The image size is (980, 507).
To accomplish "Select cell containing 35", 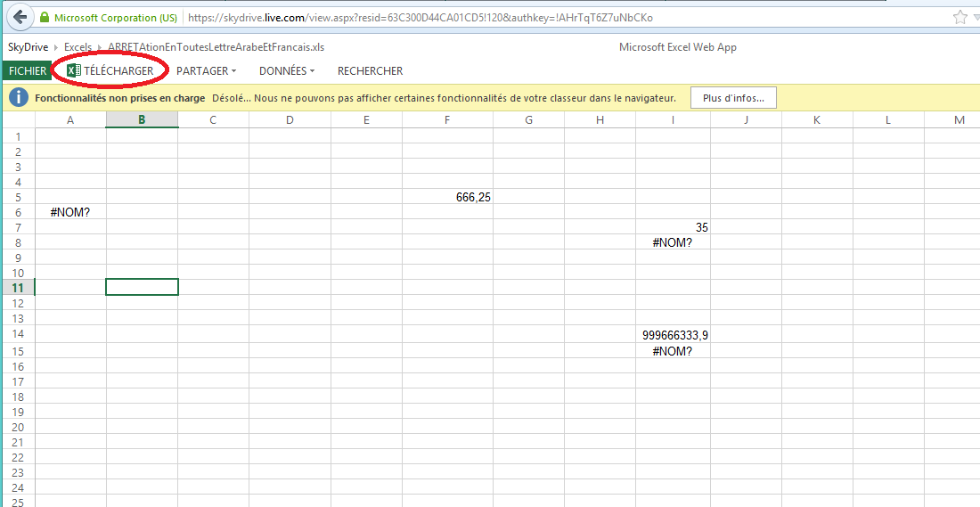I will (x=674, y=227).
